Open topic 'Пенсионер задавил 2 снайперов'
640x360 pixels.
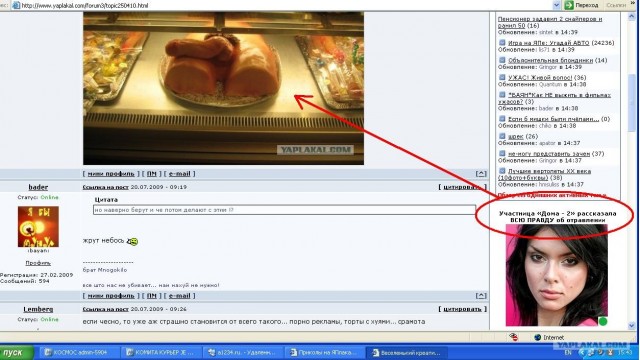(x=550, y=22)
